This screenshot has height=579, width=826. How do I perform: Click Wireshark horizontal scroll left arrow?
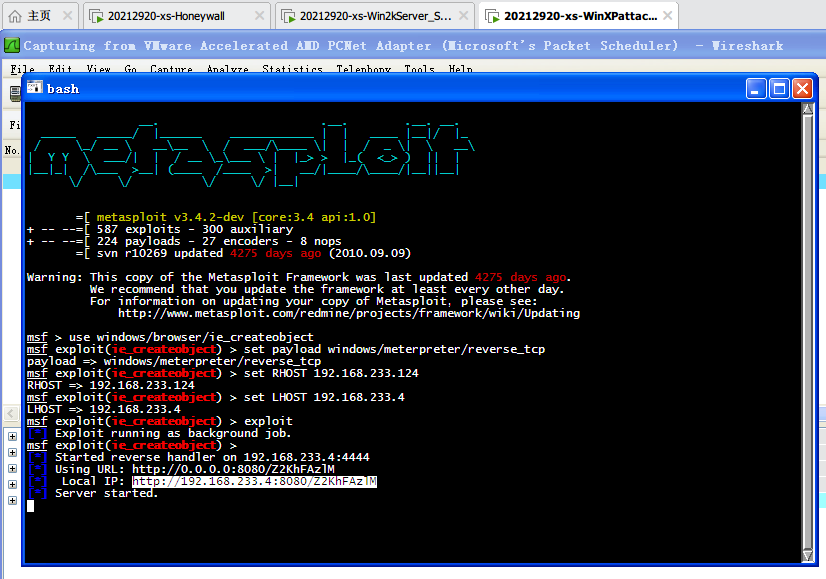[12, 414]
